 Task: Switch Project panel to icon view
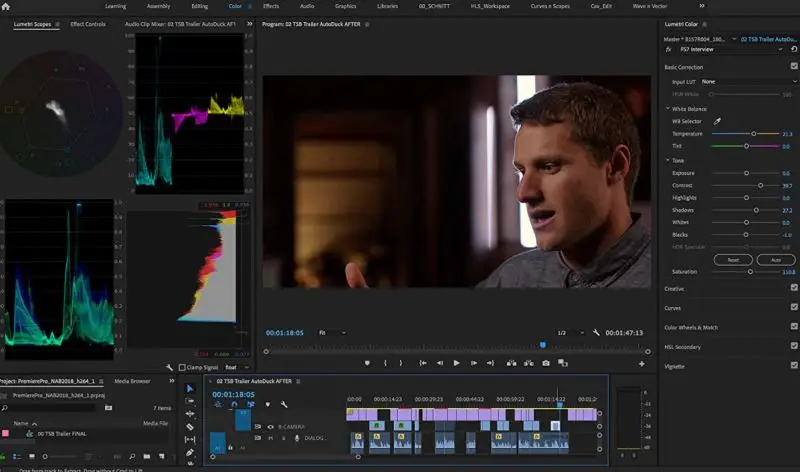(x=32, y=456)
